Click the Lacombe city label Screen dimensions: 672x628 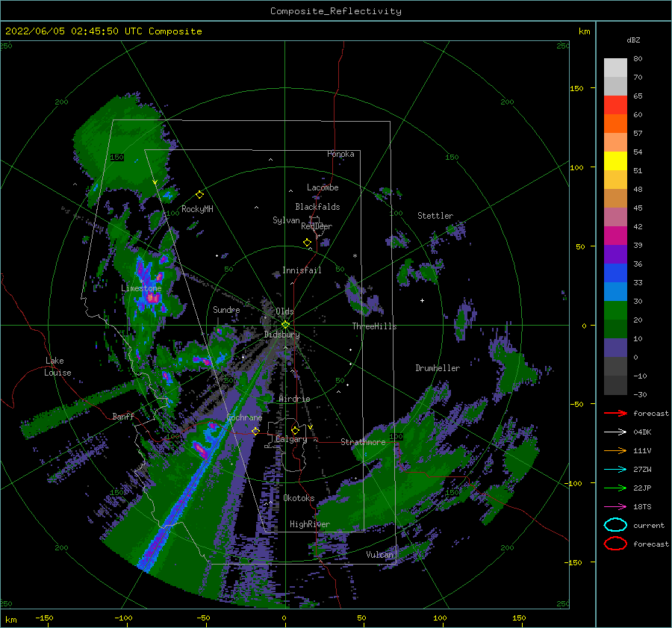323,187
